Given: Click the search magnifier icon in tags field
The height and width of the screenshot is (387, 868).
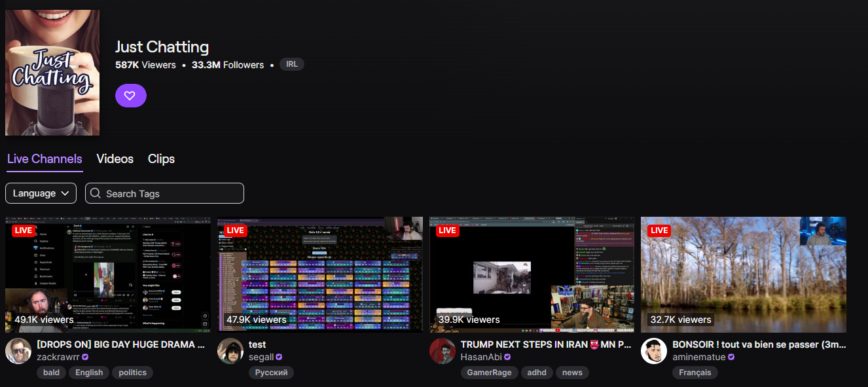Looking at the screenshot, I should click(96, 193).
